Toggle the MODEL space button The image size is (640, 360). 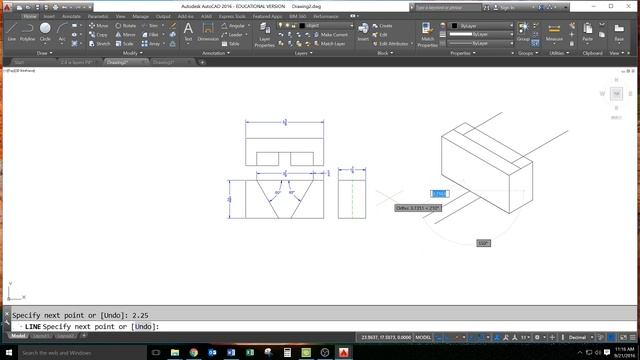(423, 338)
